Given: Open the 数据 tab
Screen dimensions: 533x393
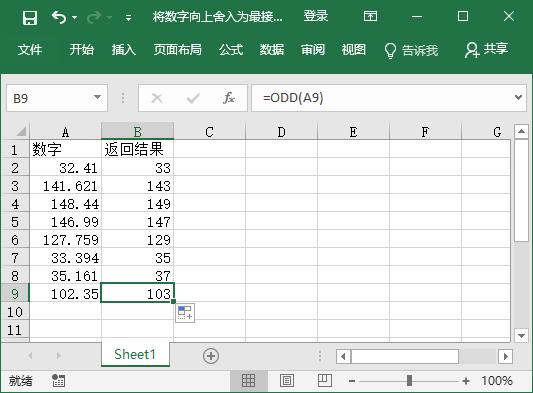Looking at the screenshot, I should pyautogui.click(x=272, y=50).
